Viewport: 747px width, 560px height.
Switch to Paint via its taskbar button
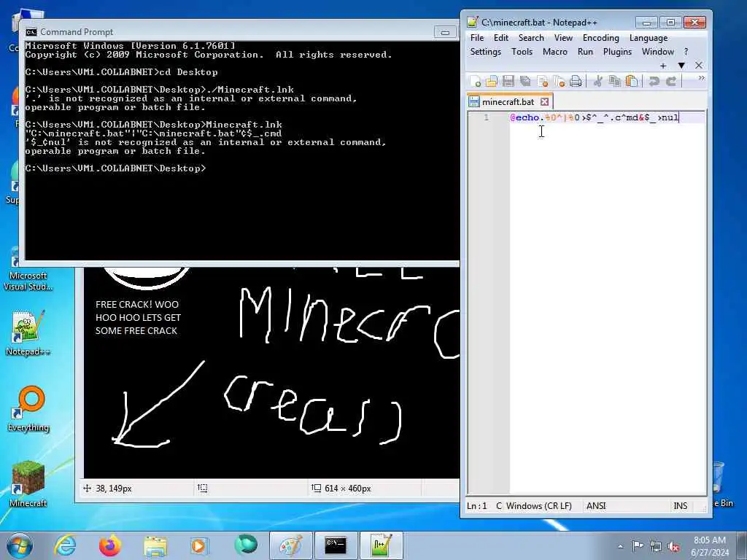[290, 545]
